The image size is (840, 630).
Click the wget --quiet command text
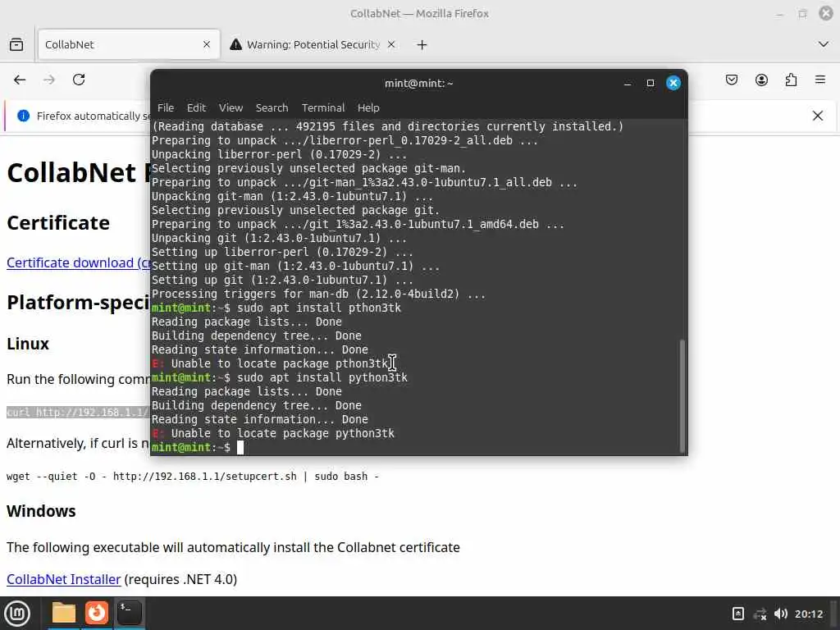tap(192, 477)
